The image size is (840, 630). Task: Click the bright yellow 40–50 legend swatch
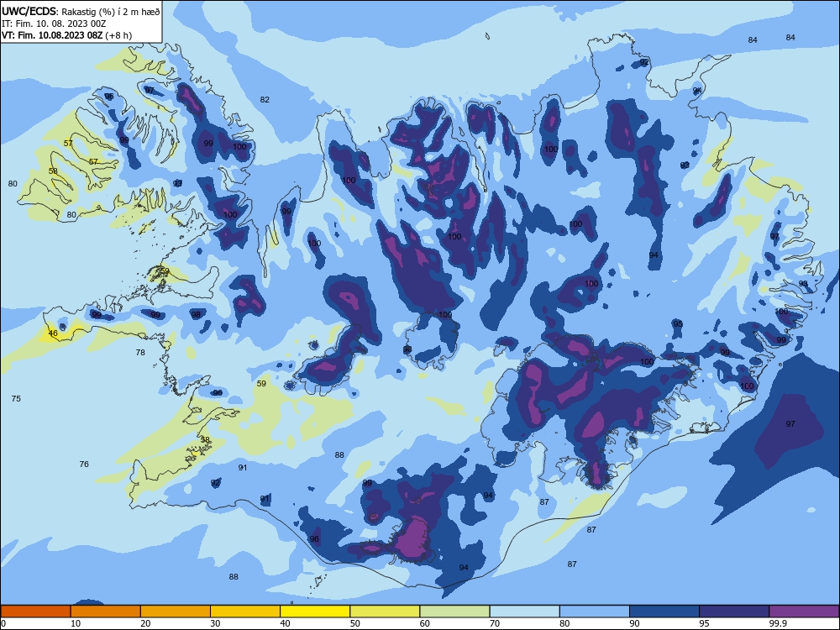pos(315,612)
